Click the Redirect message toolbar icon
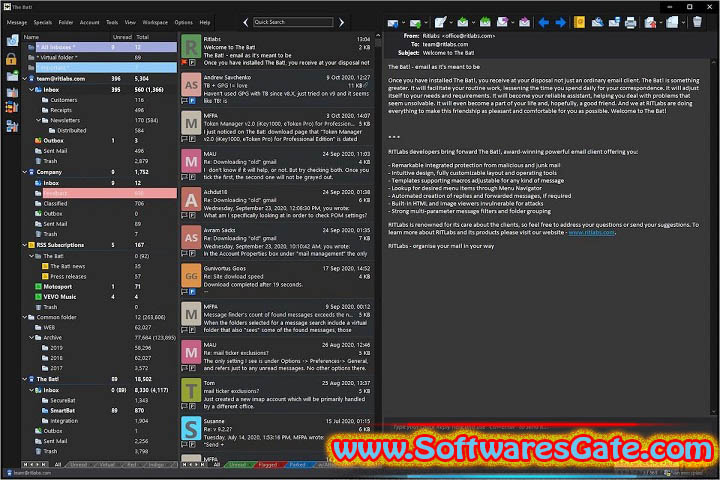This screenshot has height=480, width=720. click(x=524, y=22)
